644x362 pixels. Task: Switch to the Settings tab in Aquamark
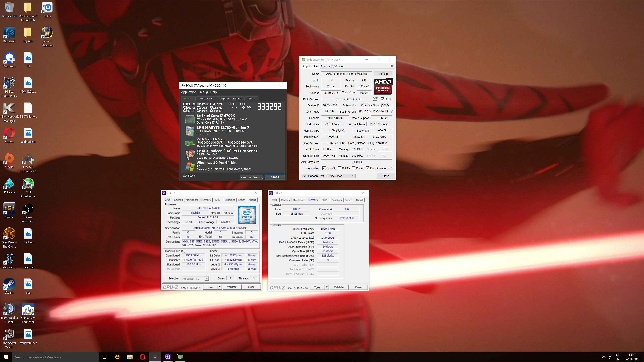click(x=205, y=99)
